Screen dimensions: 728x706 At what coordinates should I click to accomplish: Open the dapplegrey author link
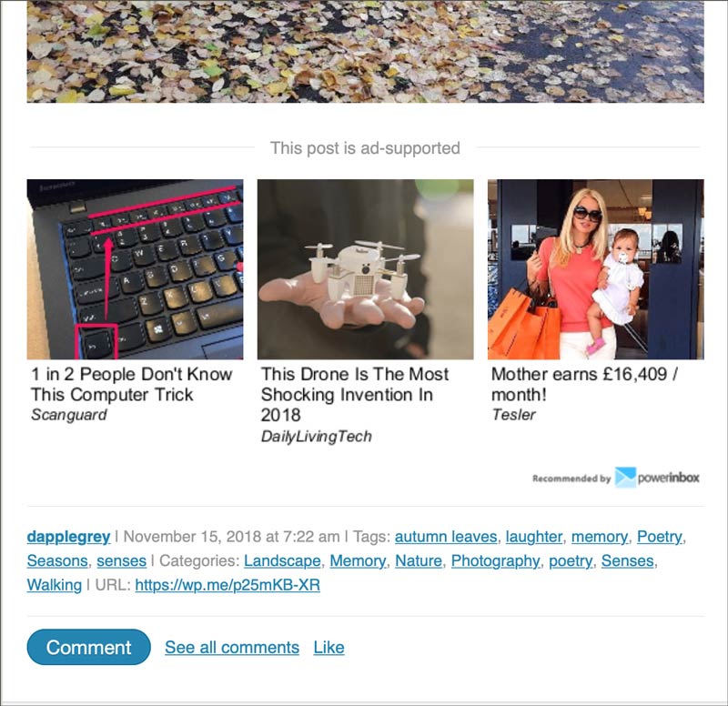pos(69,537)
